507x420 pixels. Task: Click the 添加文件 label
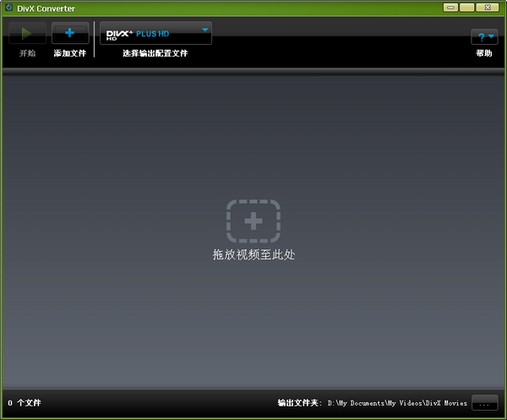tap(70, 53)
